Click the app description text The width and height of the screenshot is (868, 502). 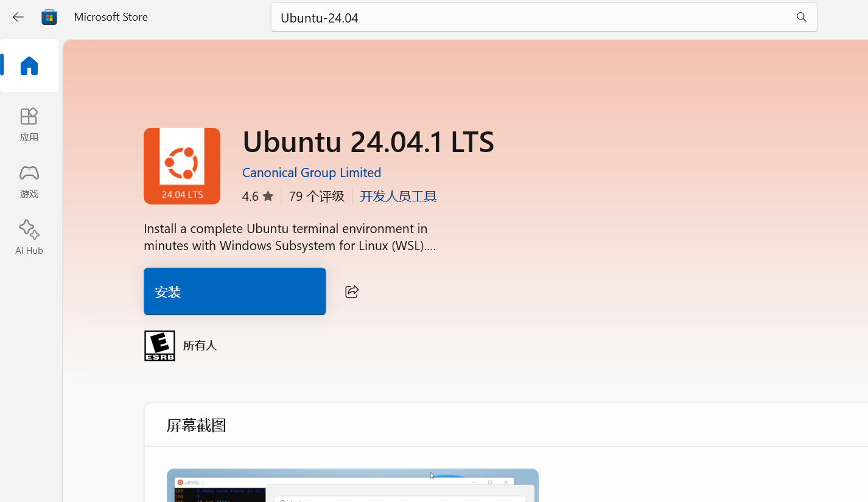290,237
